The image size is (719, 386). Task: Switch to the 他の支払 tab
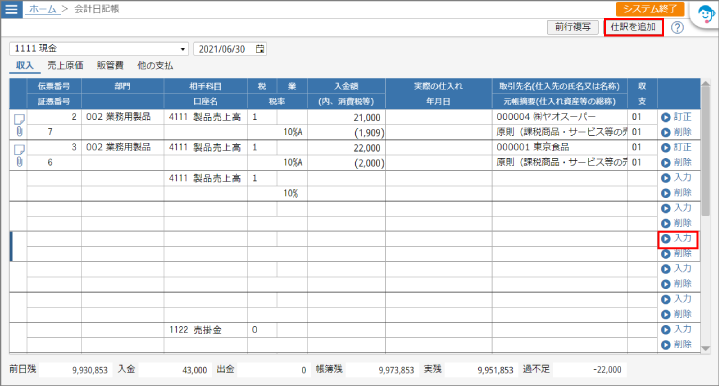[x=155, y=65]
